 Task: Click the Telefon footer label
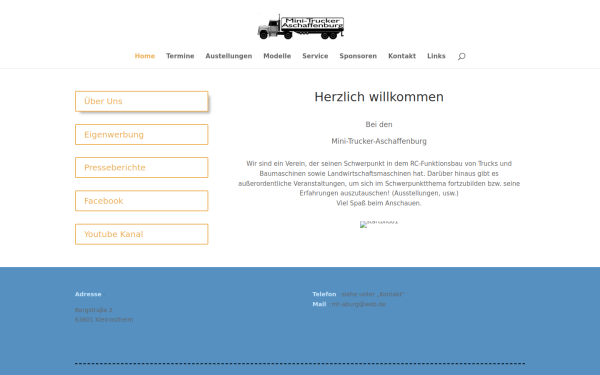324,294
